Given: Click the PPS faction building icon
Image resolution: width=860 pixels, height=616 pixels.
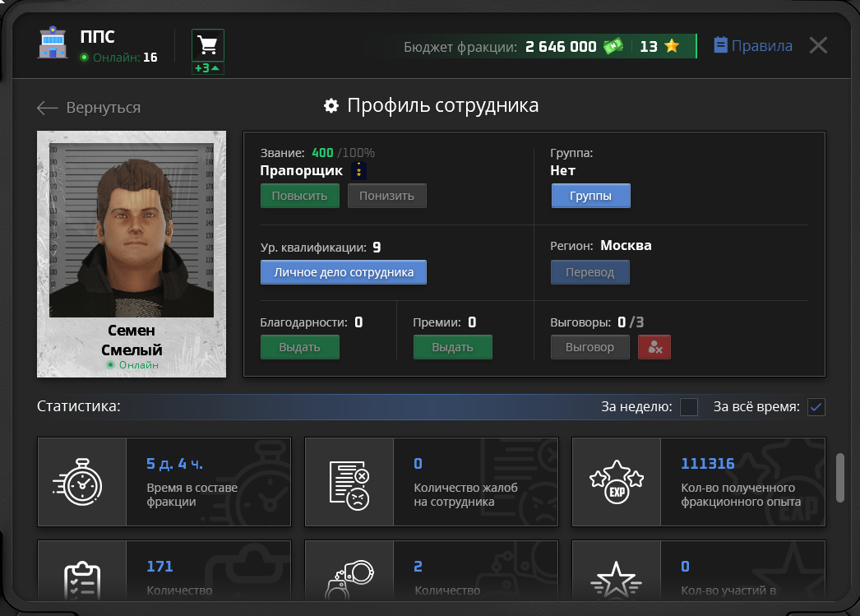Looking at the screenshot, I should 53,45.
